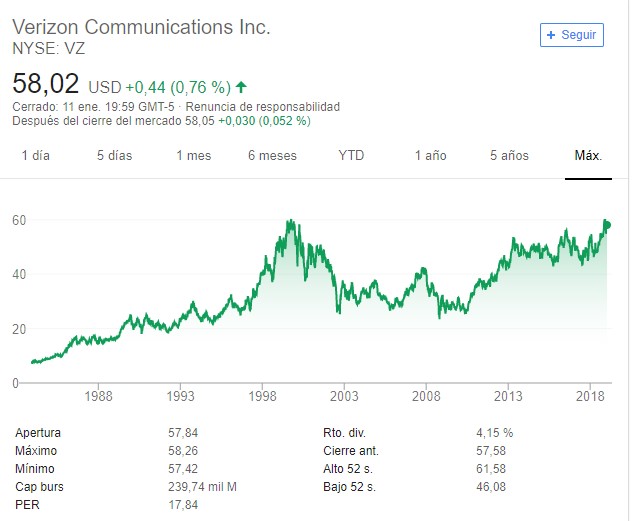The width and height of the screenshot is (641, 521).
Task: Open the 5 años range tab
Action: pyautogui.click(x=509, y=155)
